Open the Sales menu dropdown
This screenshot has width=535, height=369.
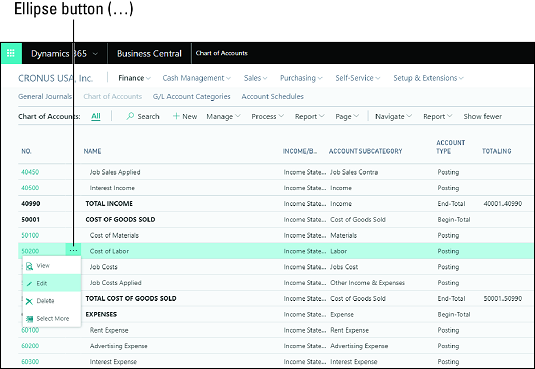(x=255, y=78)
